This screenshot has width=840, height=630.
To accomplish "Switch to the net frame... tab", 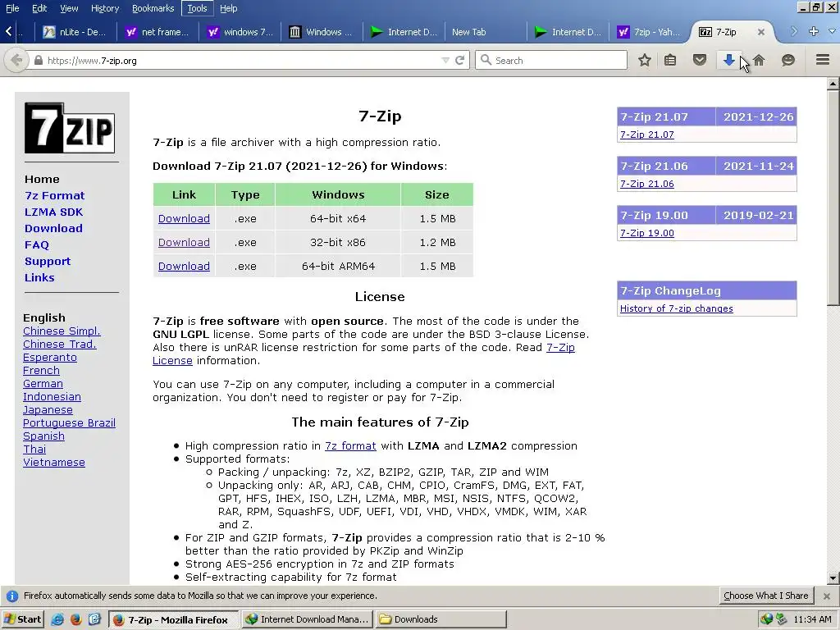I will [157, 32].
